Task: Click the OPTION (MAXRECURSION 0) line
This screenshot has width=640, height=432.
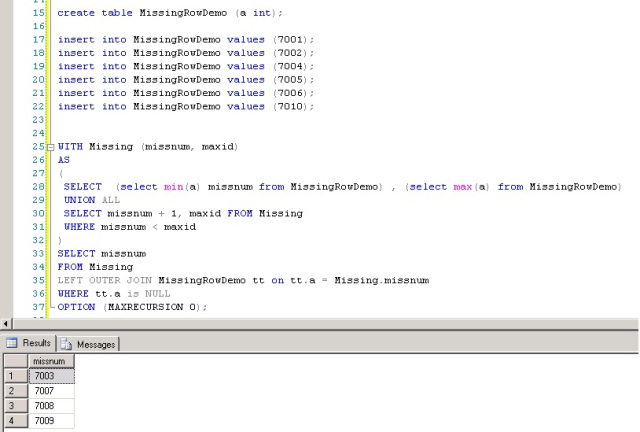Action: [x=132, y=307]
